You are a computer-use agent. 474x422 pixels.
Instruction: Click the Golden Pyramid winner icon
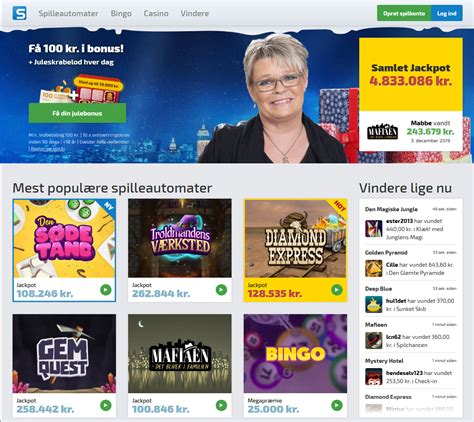pos(374,269)
